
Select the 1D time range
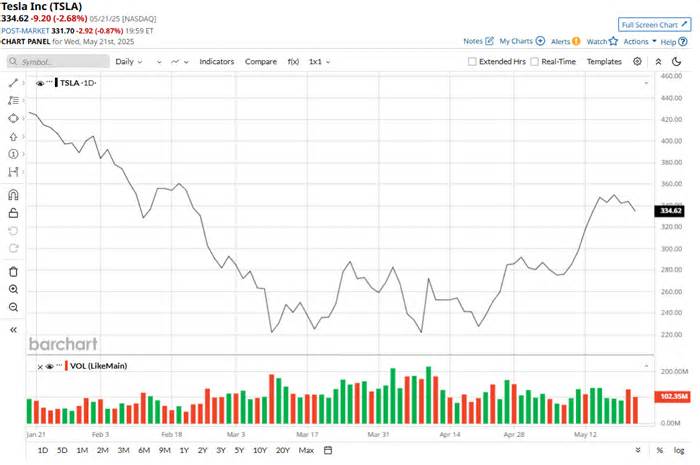click(43, 450)
